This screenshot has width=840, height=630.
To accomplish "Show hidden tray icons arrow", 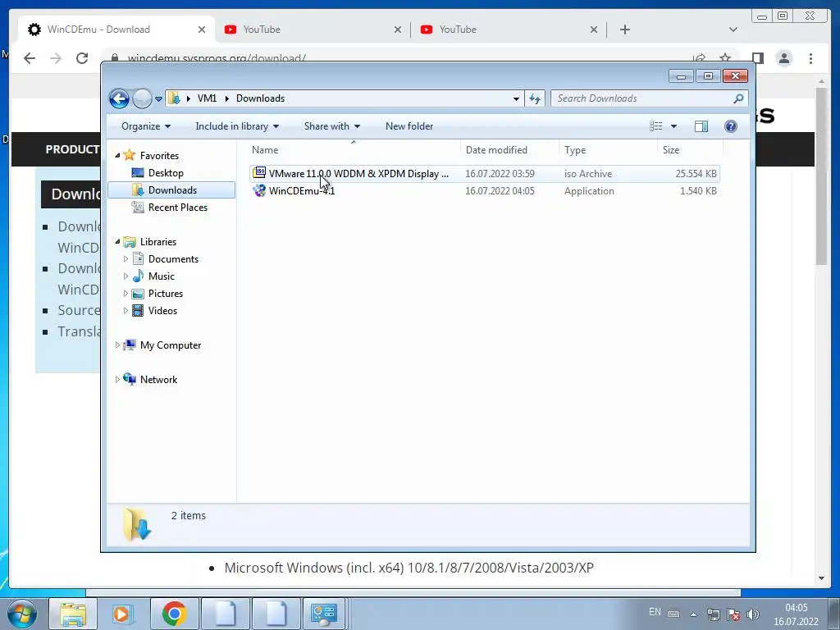I will tap(693, 614).
